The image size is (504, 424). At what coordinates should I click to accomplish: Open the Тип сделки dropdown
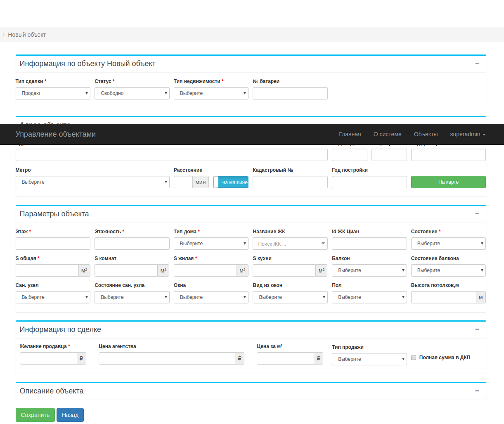53,93
